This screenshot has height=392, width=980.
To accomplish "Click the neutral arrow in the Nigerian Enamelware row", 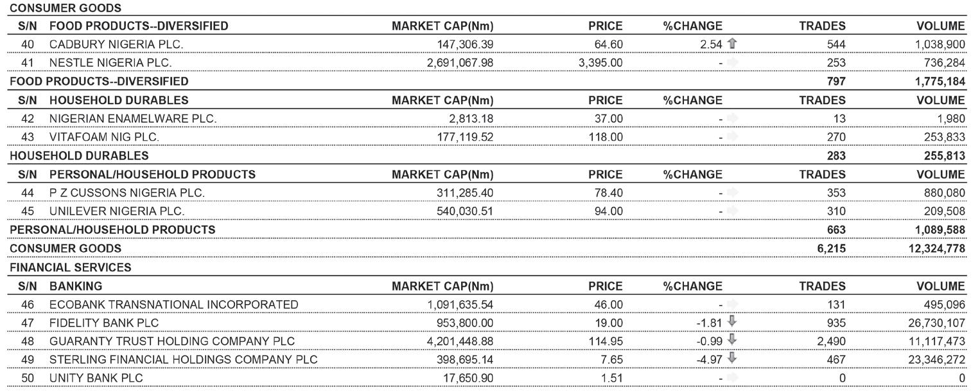I will tap(733, 118).
